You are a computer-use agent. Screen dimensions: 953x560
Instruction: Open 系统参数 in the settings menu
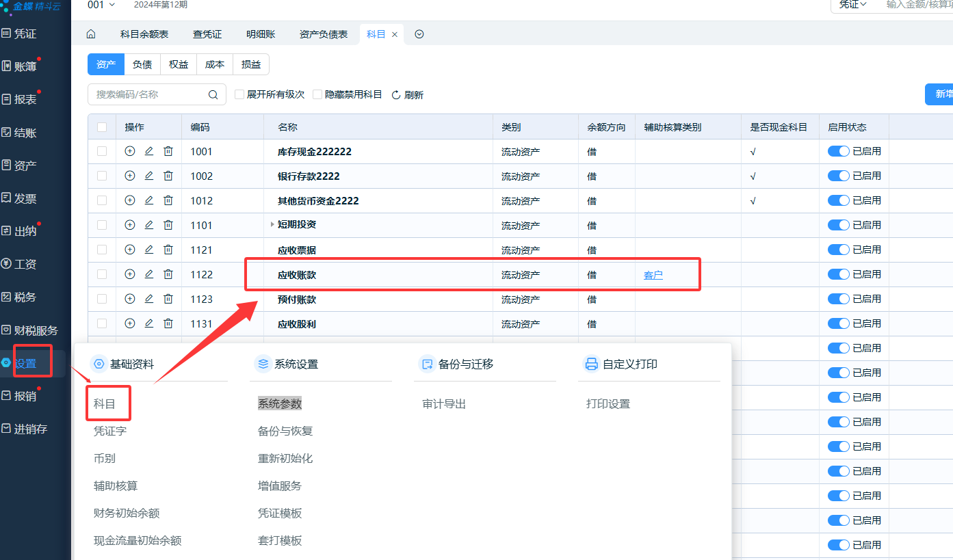[280, 403]
